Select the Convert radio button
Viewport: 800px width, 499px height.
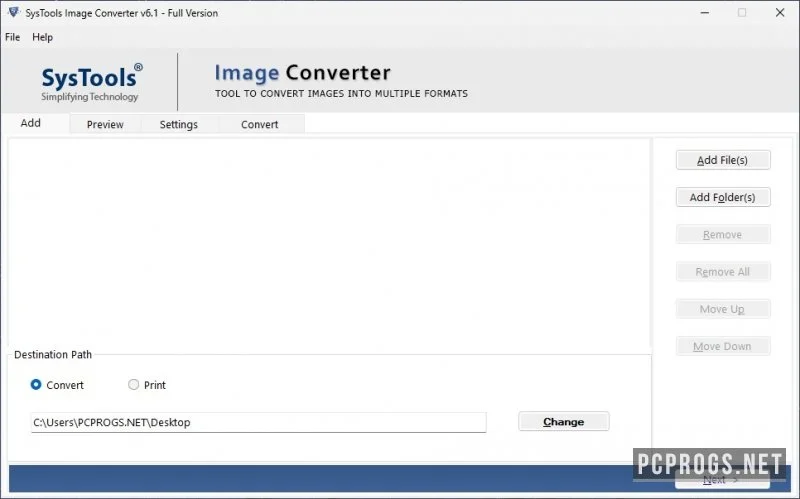pos(36,385)
